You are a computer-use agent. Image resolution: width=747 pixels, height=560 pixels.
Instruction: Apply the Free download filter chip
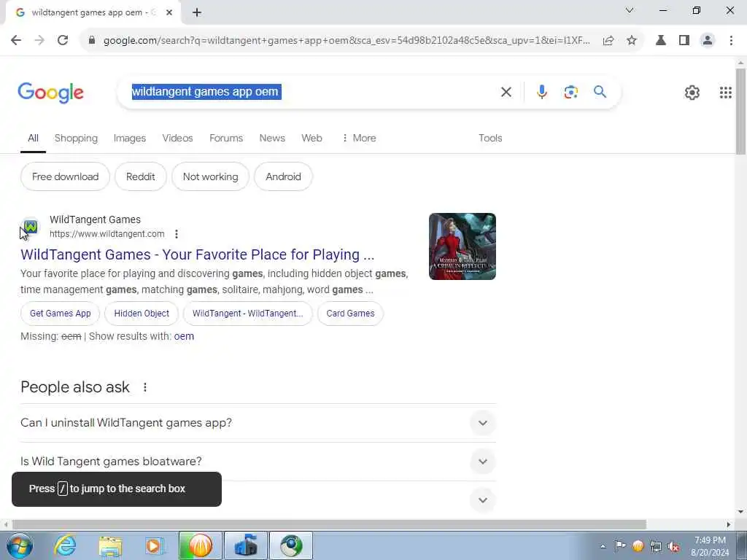pyautogui.click(x=65, y=176)
